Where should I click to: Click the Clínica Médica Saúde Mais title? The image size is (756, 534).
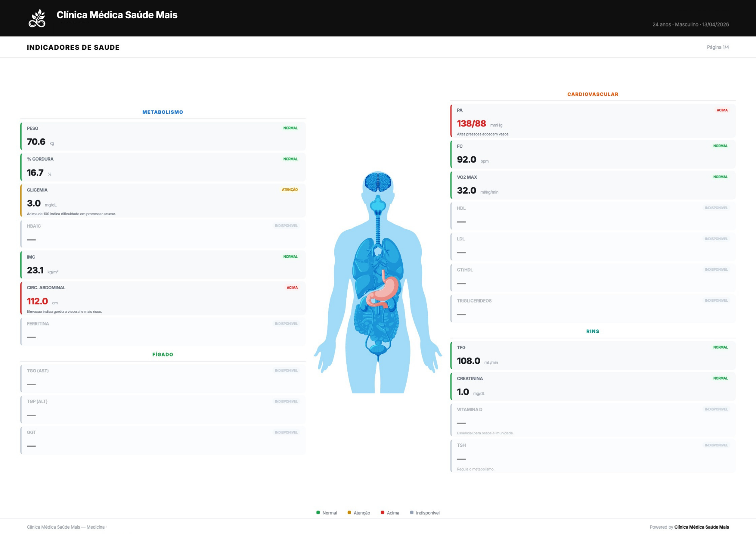[x=117, y=15]
